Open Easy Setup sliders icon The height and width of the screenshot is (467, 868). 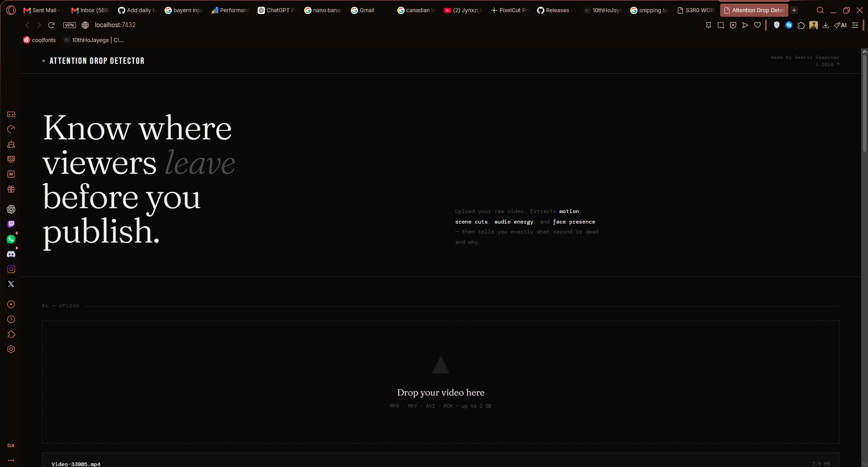tap(855, 25)
